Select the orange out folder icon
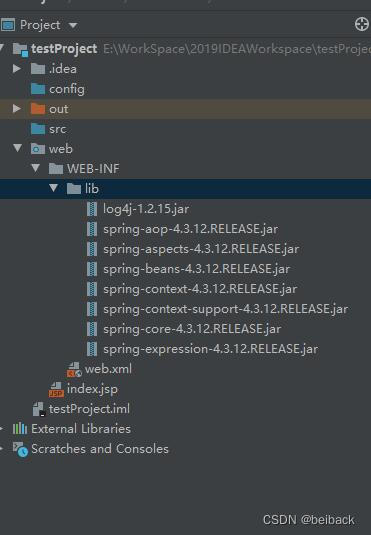371x535 pixels. point(38,109)
